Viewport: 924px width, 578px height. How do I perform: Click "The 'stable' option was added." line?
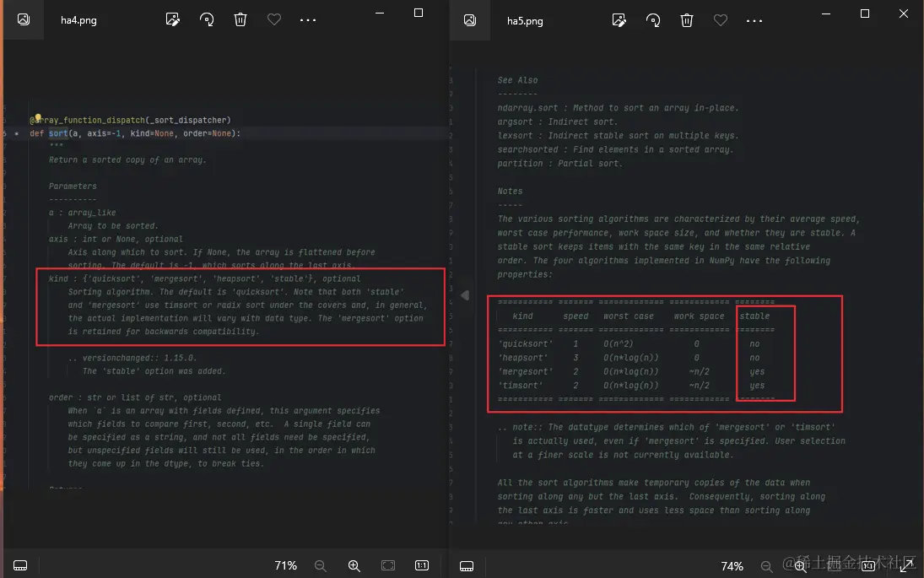(154, 371)
